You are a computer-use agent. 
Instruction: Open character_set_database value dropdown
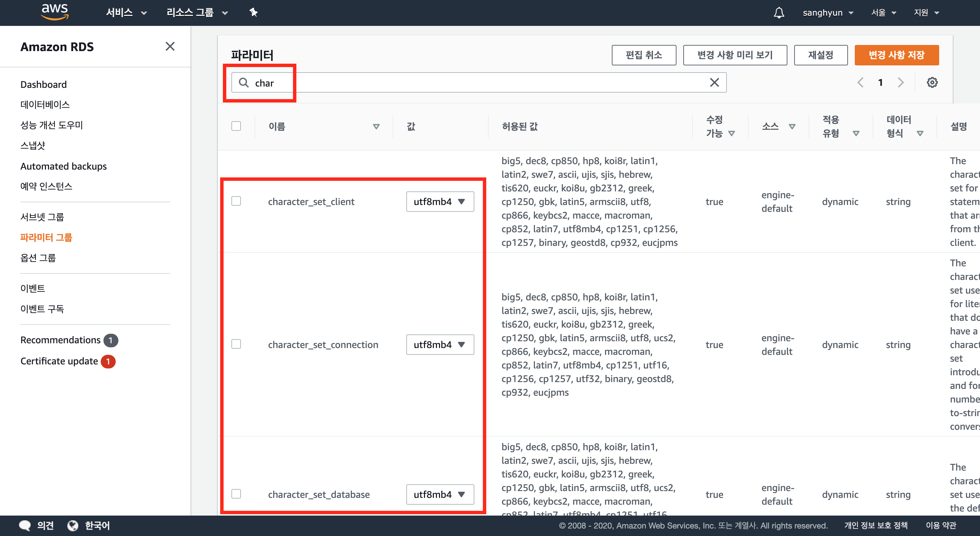(x=440, y=494)
